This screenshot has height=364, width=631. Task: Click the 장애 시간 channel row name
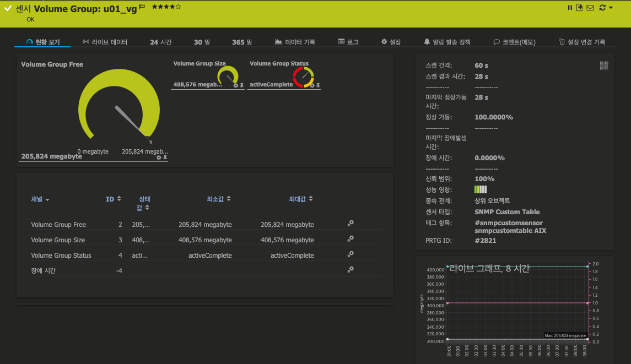click(x=43, y=271)
